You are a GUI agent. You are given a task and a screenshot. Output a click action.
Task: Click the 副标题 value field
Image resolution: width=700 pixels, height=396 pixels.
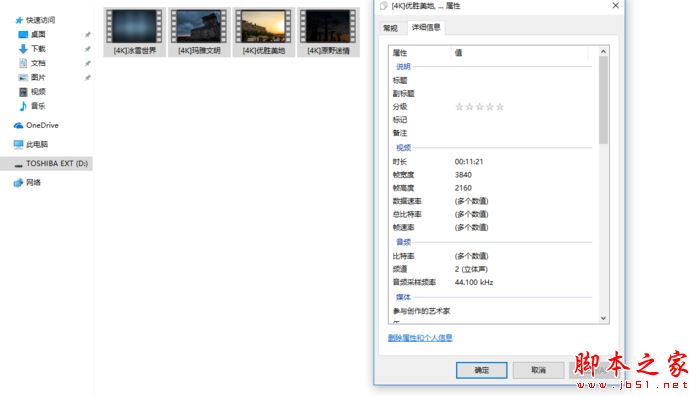pos(522,93)
